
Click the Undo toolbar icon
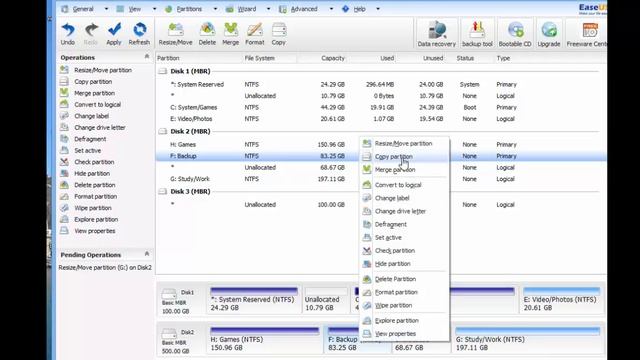pyautogui.click(x=68, y=34)
